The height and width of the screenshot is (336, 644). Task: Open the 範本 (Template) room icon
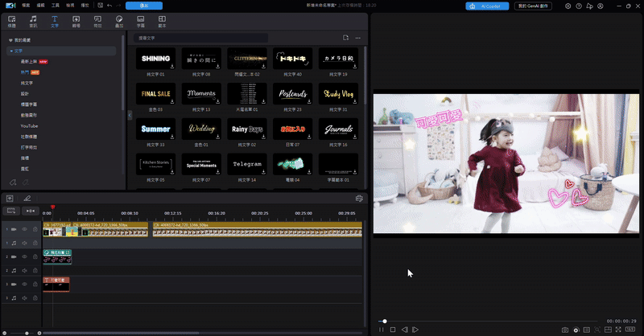(162, 19)
